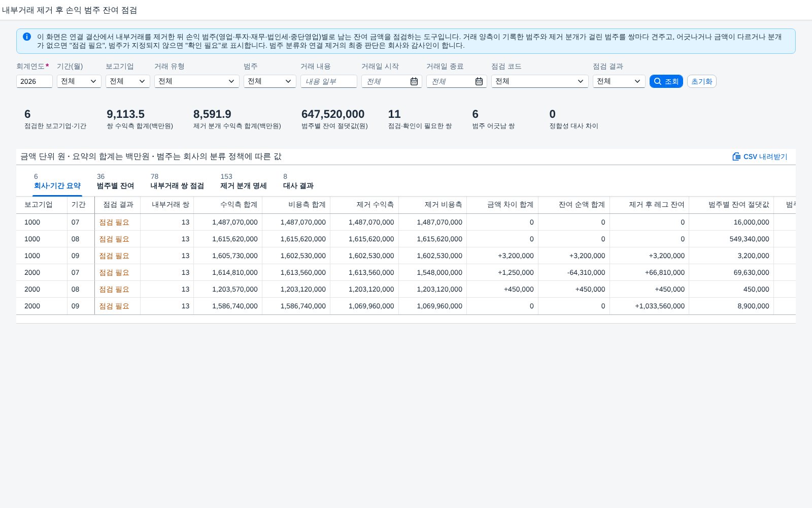Click the info icon in the banner

(x=27, y=37)
